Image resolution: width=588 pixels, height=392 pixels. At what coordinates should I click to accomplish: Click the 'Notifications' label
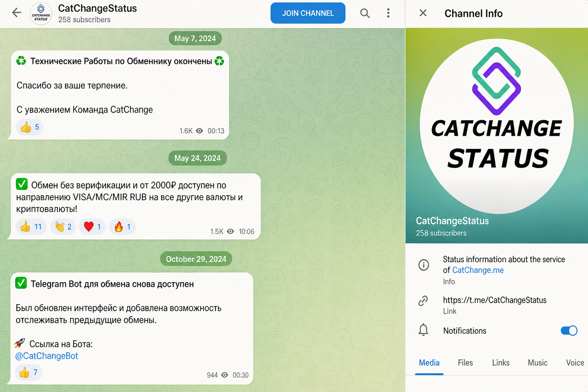point(465,331)
